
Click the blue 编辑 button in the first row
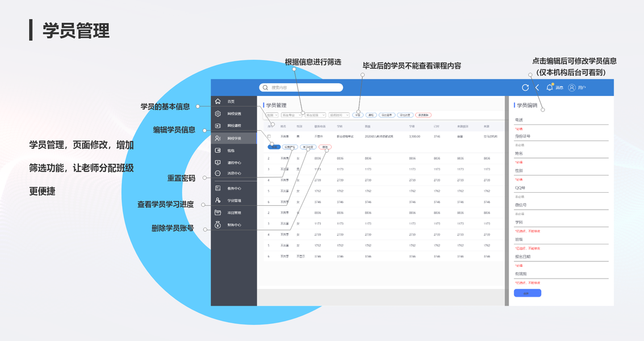(274, 147)
